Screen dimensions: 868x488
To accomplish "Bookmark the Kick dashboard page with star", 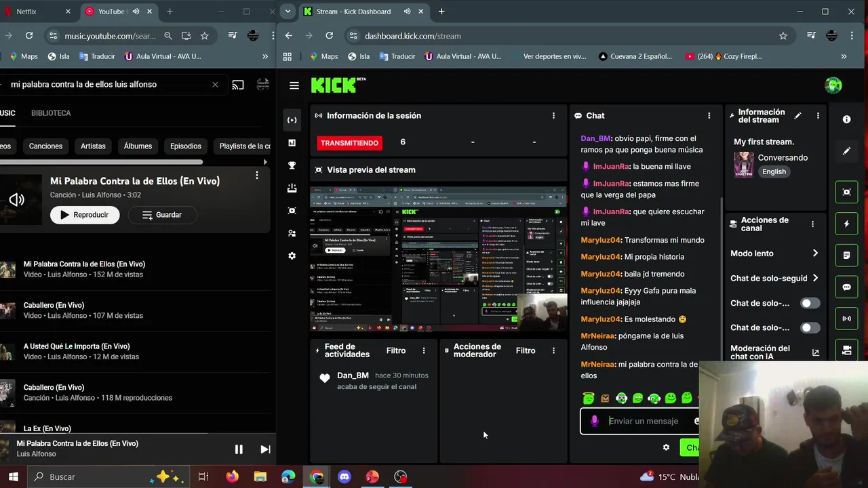I will pos(783,36).
